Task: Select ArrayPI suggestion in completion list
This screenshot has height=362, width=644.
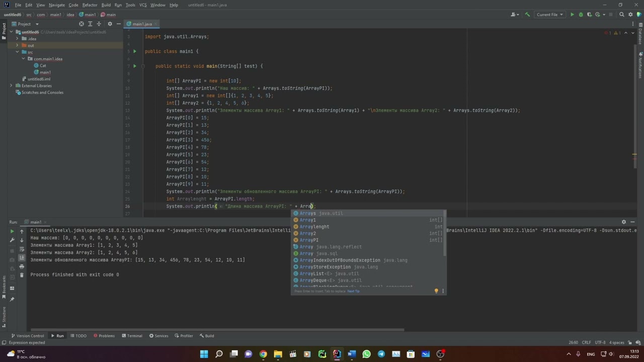Action: click(369, 240)
